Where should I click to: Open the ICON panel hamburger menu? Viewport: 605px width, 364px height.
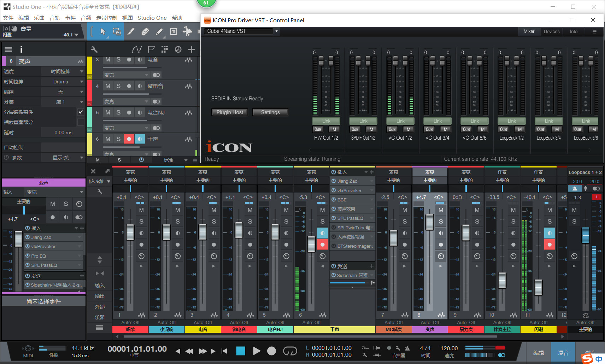point(594,31)
